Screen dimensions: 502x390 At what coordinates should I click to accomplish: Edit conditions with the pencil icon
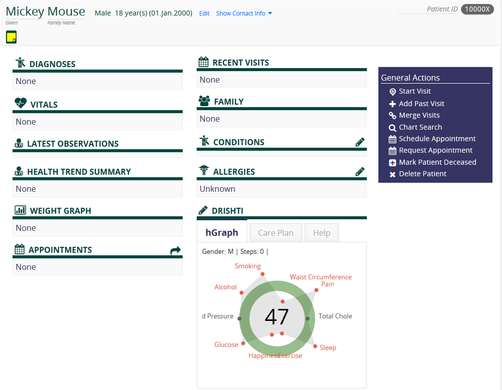click(360, 142)
